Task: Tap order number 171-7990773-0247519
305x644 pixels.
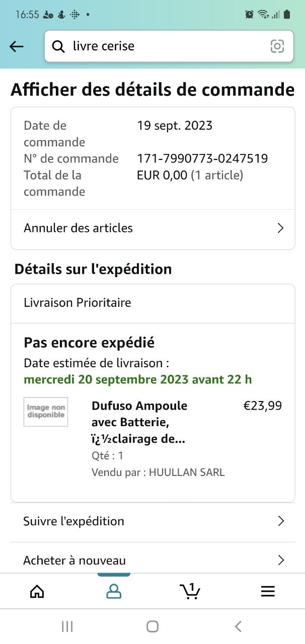Action: (202, 158)
